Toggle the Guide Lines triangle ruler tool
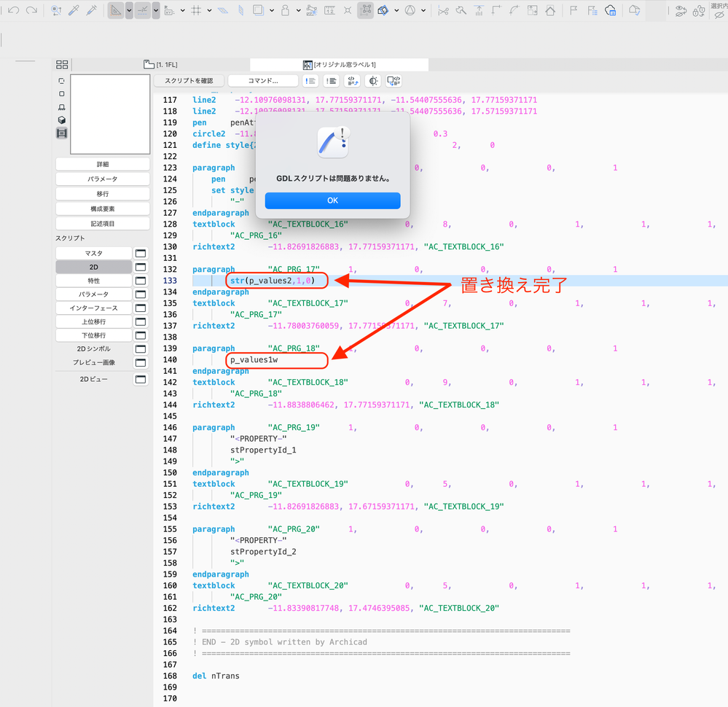 pyautogui.click(x=116, y=10)
